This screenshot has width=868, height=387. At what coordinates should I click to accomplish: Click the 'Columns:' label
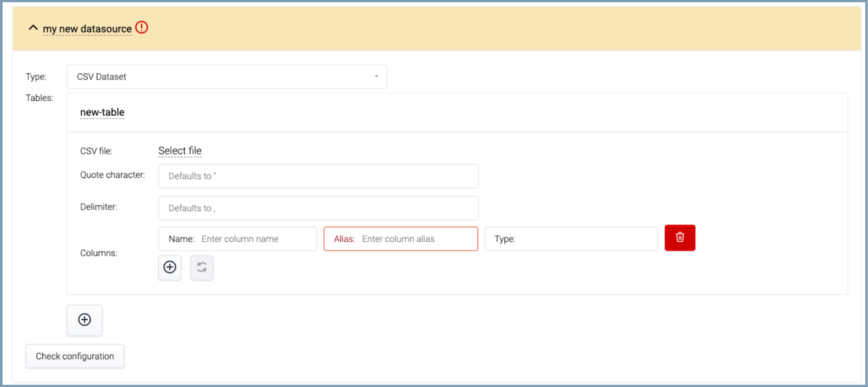99,253
